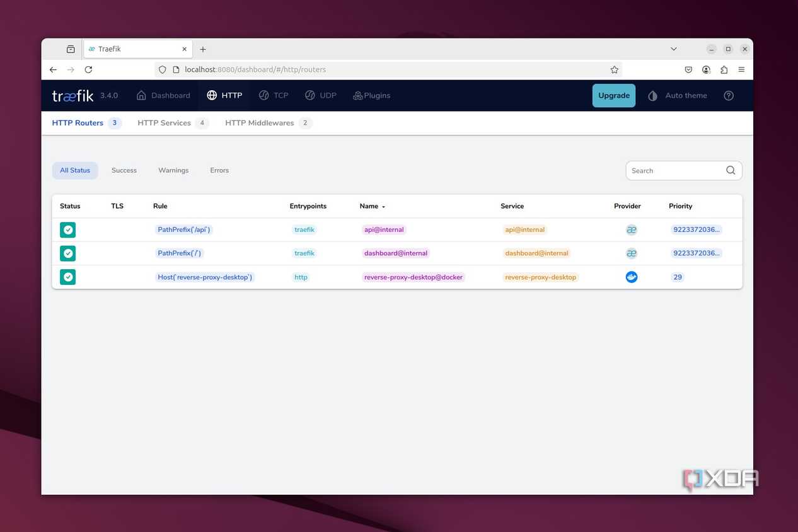The image size is (798, 532).
Task: Click the priority value 29
Action: [x=678, y=277]
